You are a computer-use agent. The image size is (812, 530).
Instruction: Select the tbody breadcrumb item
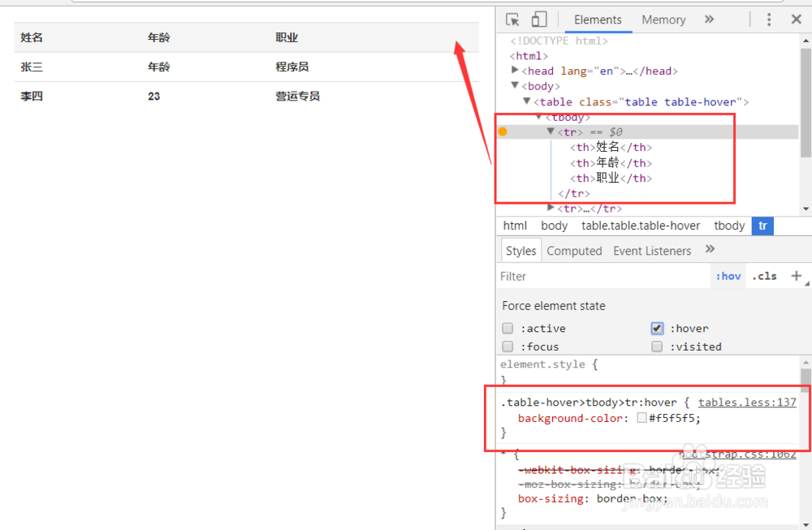pyautogui.click(x=728, y=225)
